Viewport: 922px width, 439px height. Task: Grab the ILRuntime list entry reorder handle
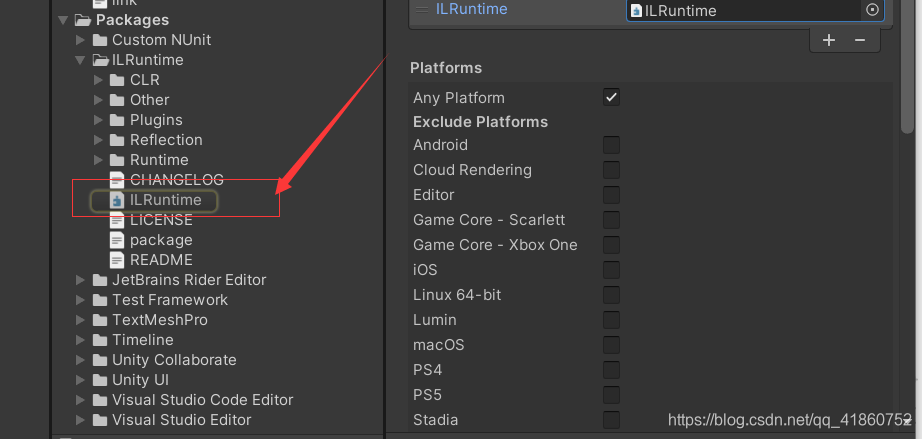(x=422, y=9)
